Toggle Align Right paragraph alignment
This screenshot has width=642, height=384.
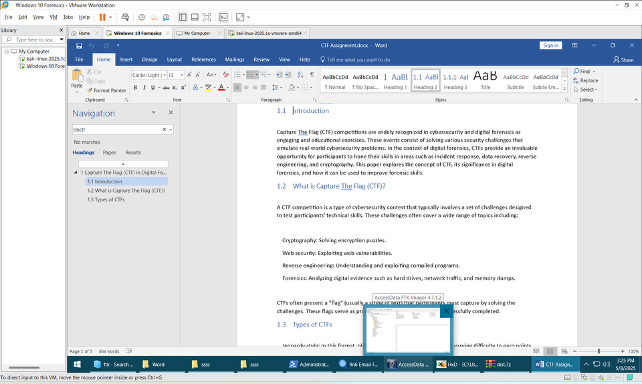(x=255, y=88)
